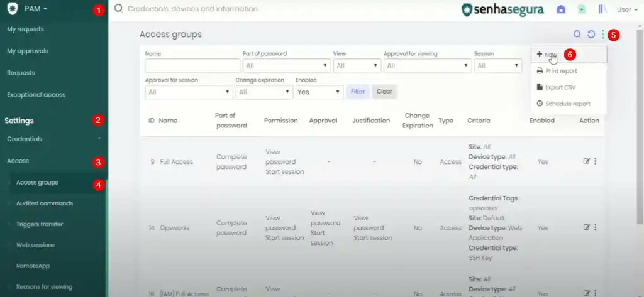Click the edit icon for Opsworks row
The height and width of the screenshot is (297, 644).
586,227
